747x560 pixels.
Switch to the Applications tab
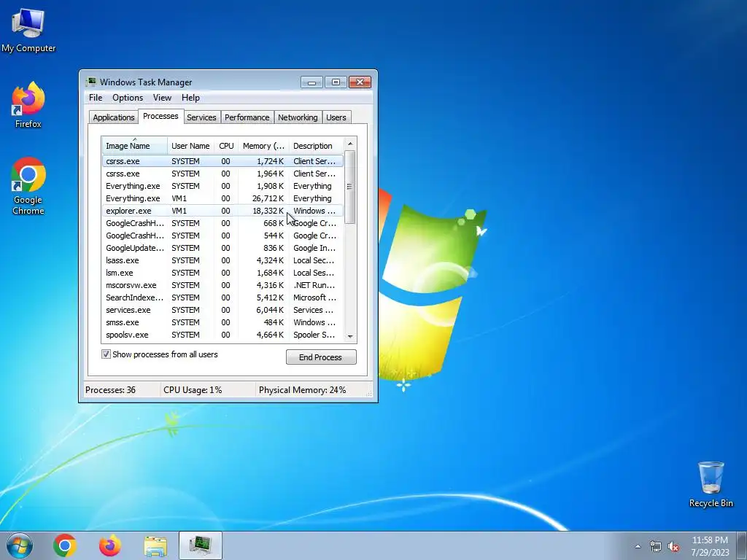click(113, 117)
